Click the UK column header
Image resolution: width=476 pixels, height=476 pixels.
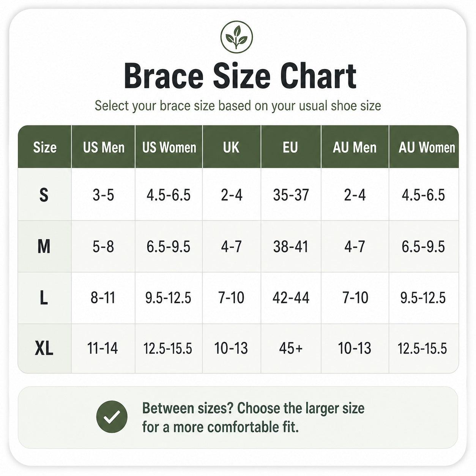[x=232, y=147]
